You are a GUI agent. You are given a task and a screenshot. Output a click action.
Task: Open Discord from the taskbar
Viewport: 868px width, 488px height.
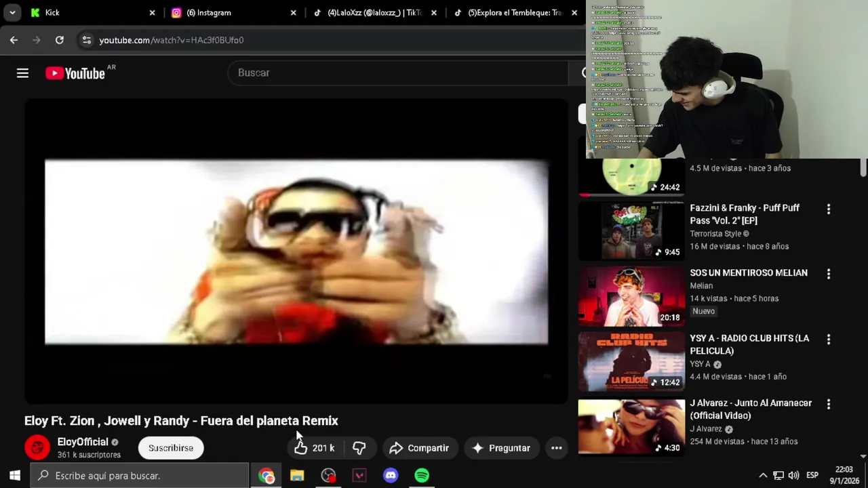click(391, 476)
